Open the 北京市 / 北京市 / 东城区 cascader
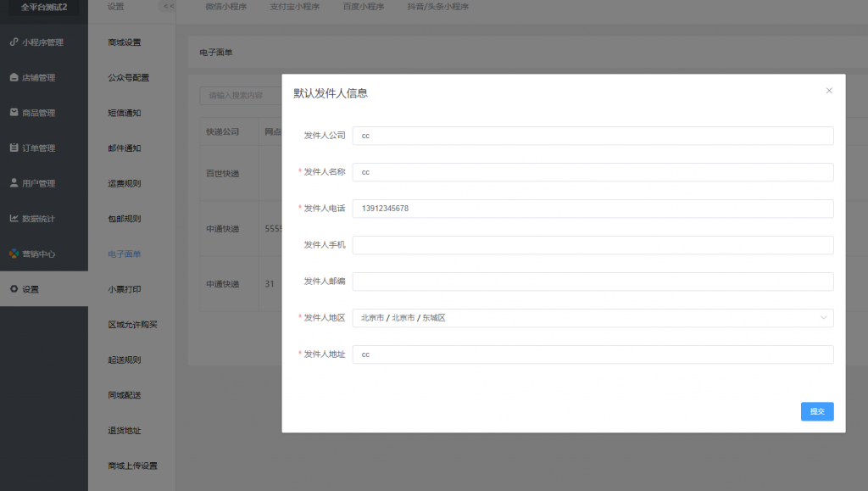This screenshot has width=868, height=491. (593, 318)
